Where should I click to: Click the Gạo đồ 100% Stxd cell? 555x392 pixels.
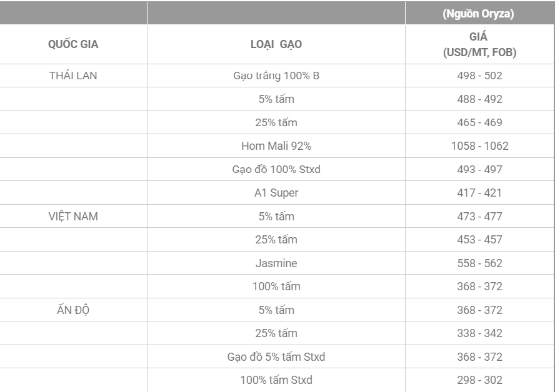click(x=276, y=169)
